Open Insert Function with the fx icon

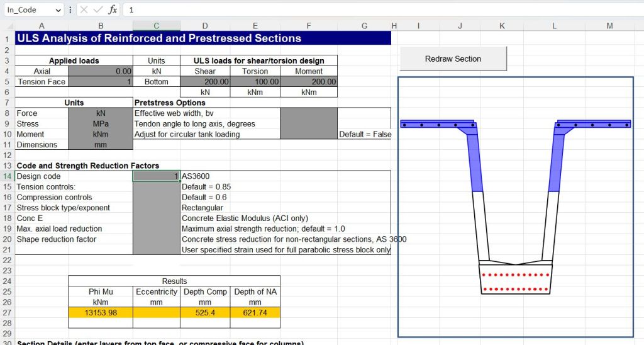click(113, 10)
